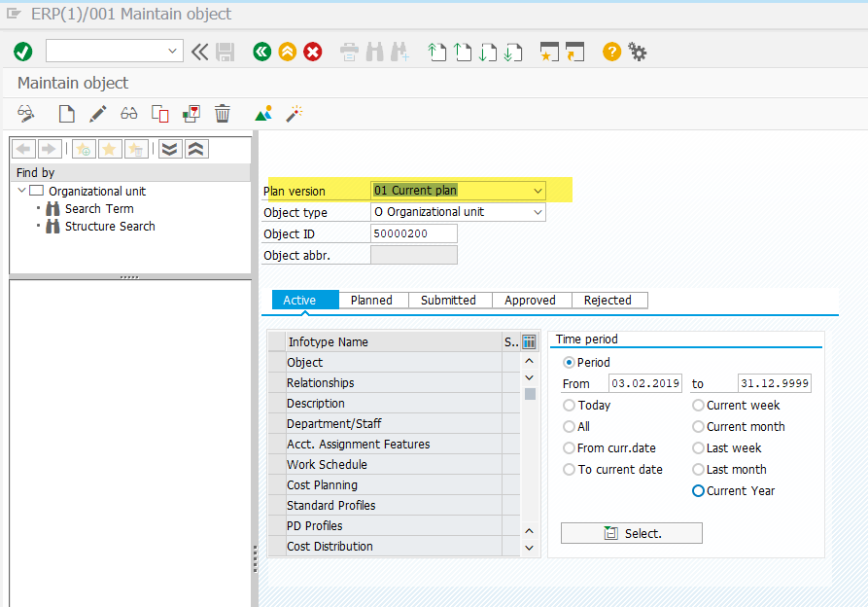This screenshot has width=868, height=607.
Task: Click the Change pencil icon
Action: pyautogui.click(x=97, y=114)
